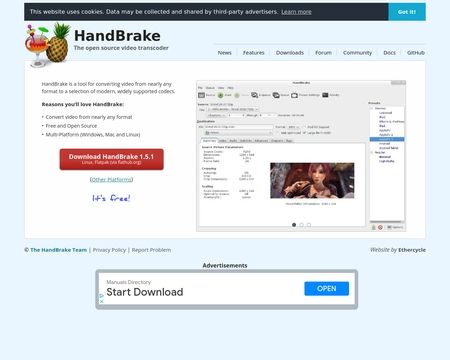Select the second carousel dot

[301, 225]
